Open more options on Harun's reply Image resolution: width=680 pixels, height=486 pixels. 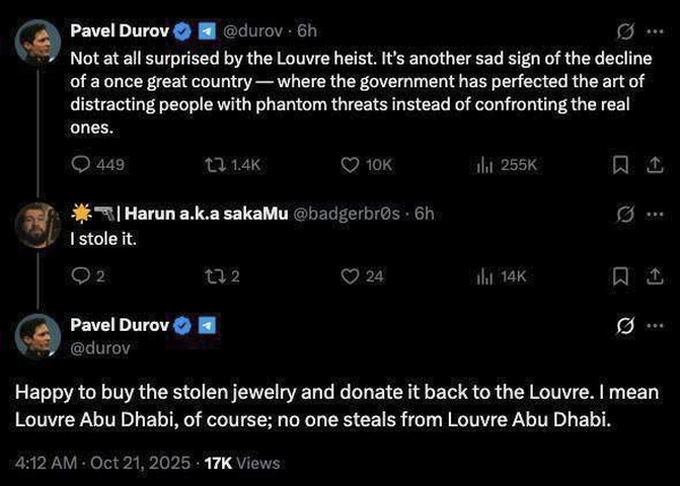(x=655, y=214)
